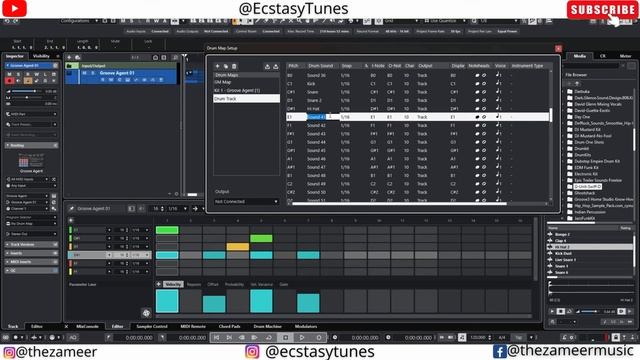Click the randomize dice icon
640x360 pixels.
coord(146,313)
